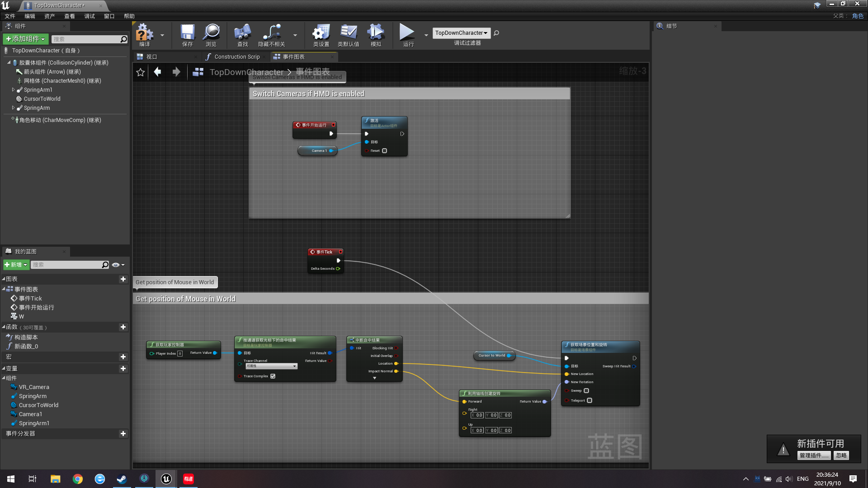Switch to the Construction Script tab
This screenshot has width=868, height=488.
(x=235, y=57)
